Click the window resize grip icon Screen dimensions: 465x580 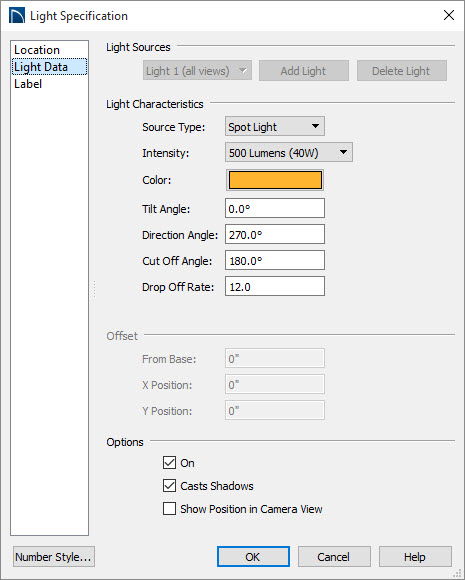[458, 573]
